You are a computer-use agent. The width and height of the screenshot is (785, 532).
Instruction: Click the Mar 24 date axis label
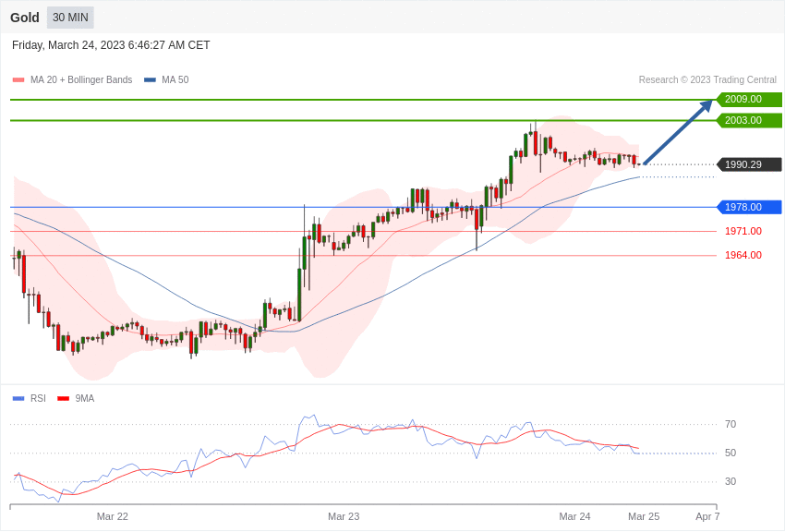[x=574, y=516]
